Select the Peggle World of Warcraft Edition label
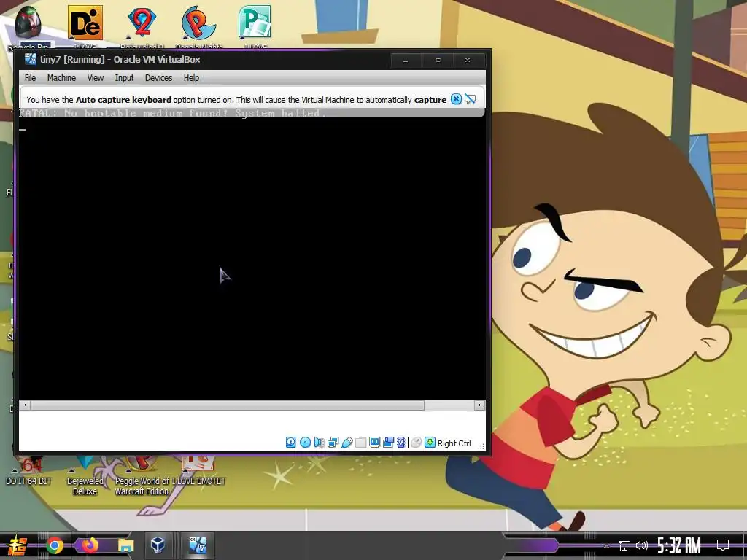 tap(142, 486)
